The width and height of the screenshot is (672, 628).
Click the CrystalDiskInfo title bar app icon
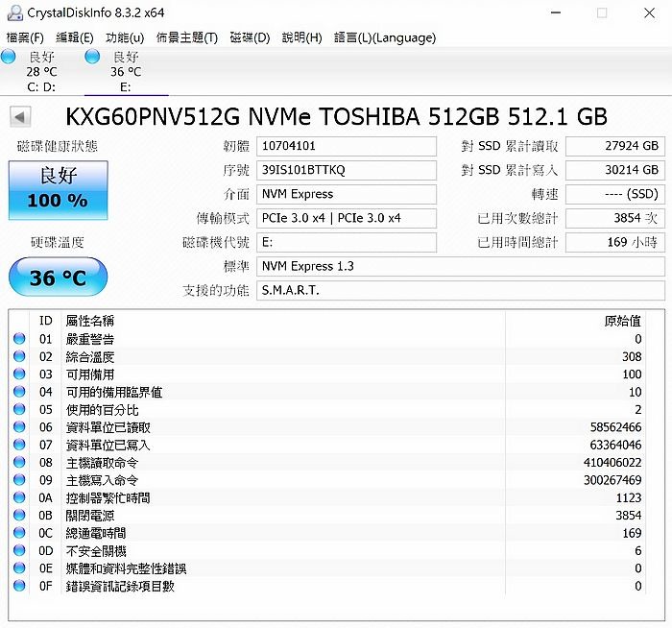click(x=15, y=12)
